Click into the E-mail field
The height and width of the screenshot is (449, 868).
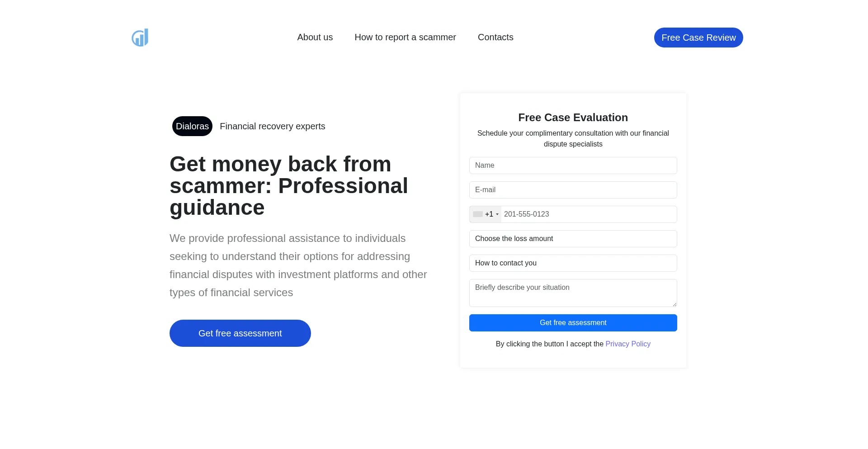[x=573, y=190]
